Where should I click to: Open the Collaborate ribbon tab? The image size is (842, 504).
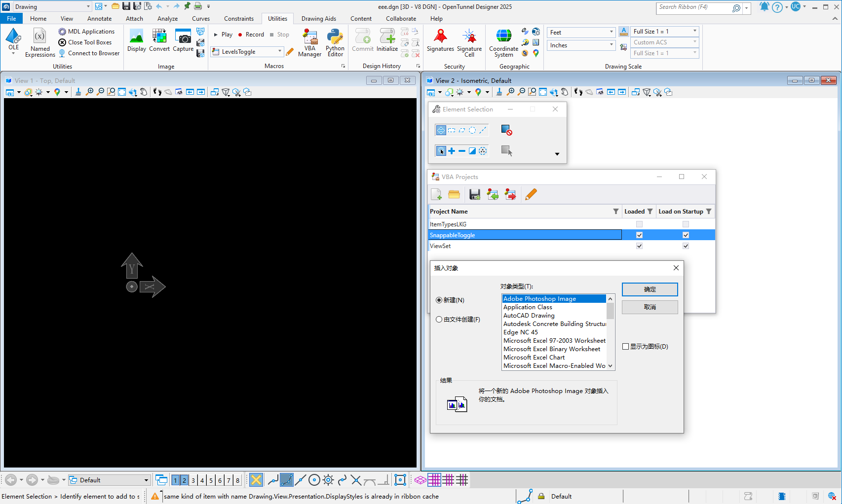coord(401,18)
